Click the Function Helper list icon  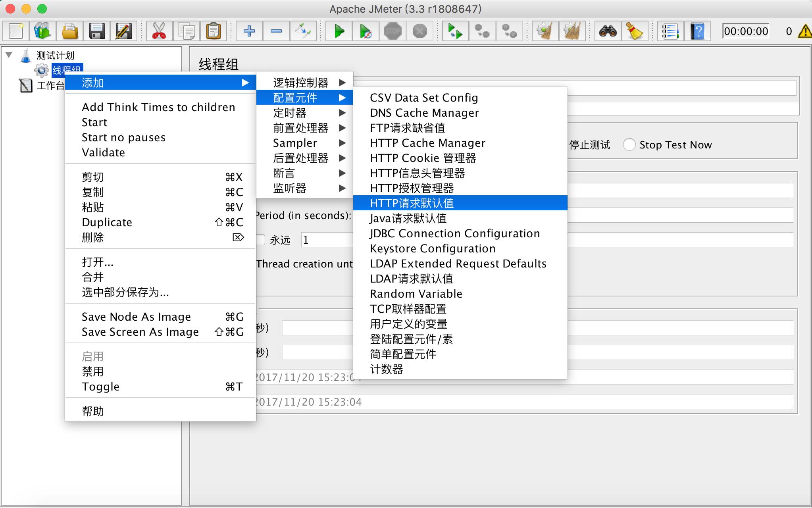coord(670,31)
